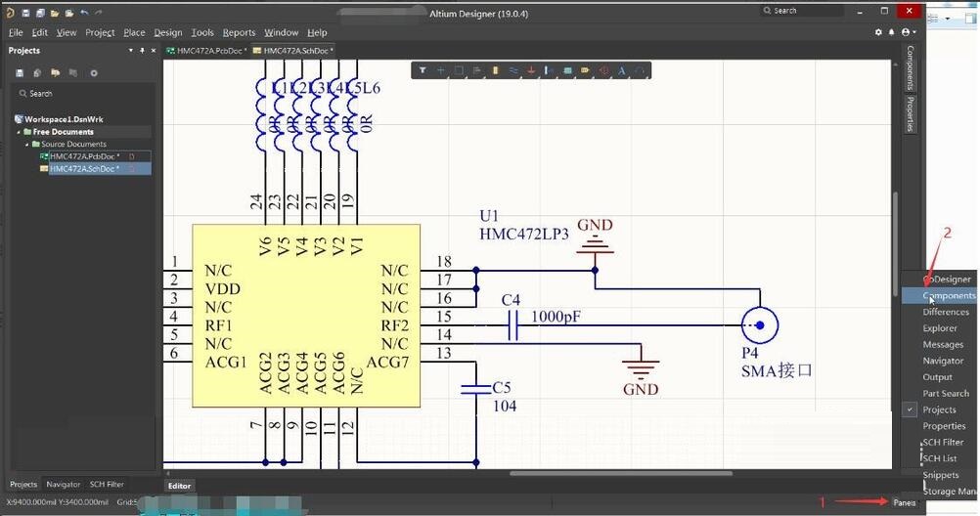Choose Messages in the Panels list
Viewport: 980px width, 516px height.
[x=939, y=344]
